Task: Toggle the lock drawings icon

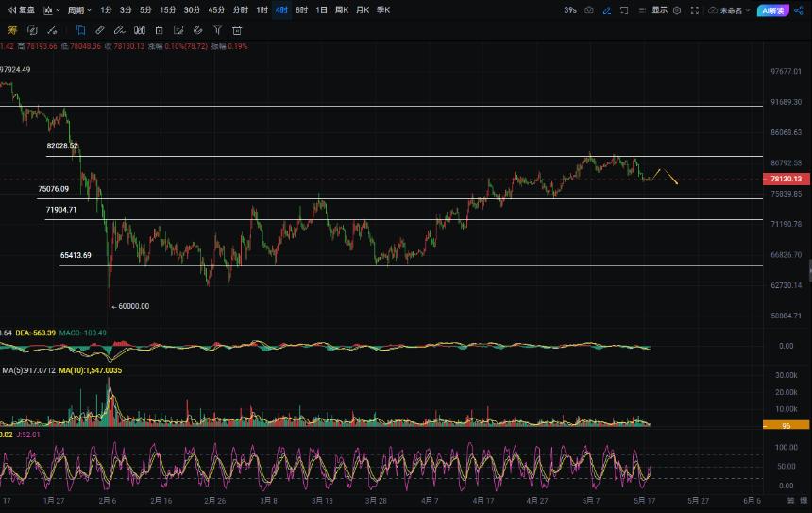Action: pyautogui.click(x=159, y=30)
